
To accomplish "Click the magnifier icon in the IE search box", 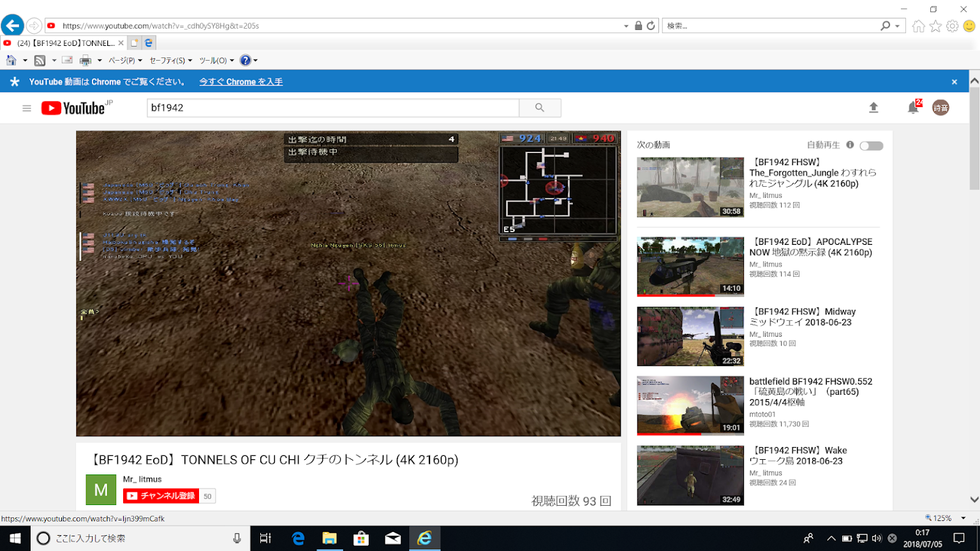I will [x=885, y=26].
